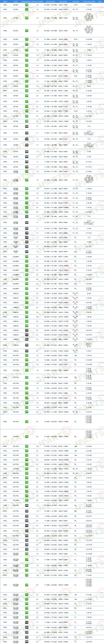The height and width of the screenshot is (644, 104).
Task: Click ON diesel icon in Omega X 20 DTH row
Action: [27, 330]
